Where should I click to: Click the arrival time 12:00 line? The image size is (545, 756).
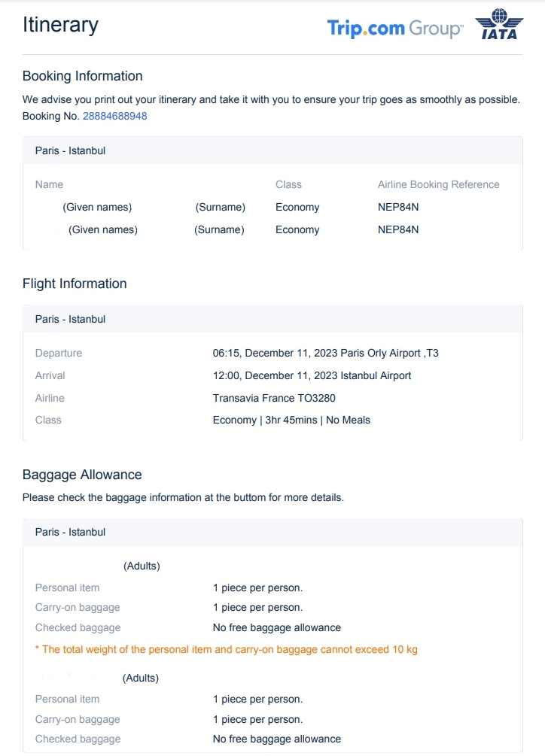tap(312, 375)
